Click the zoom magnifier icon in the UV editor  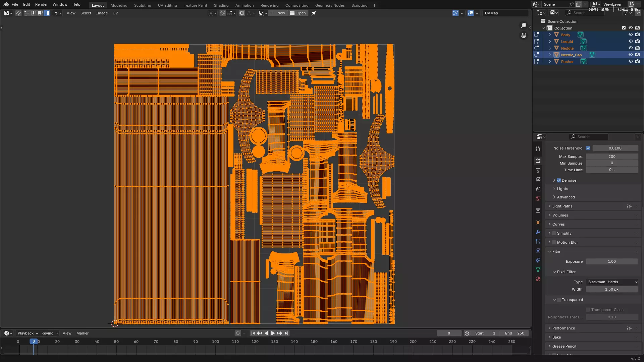524,25
